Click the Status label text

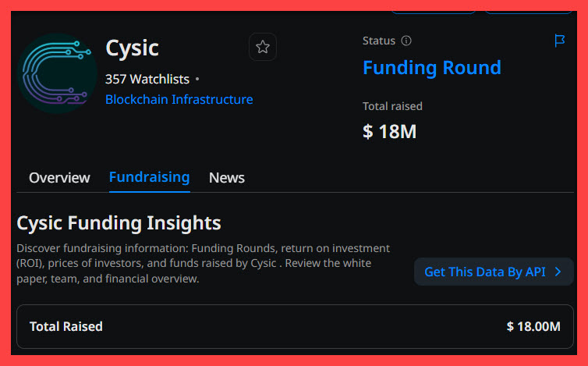(x=379, y=41)
